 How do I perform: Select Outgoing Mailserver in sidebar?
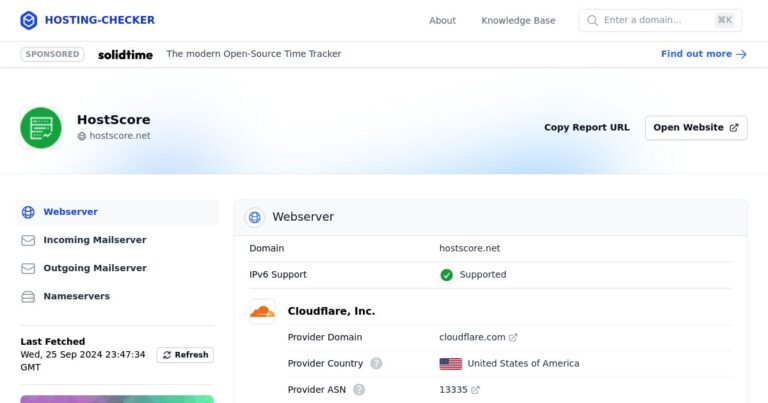[x=118, y=268]
